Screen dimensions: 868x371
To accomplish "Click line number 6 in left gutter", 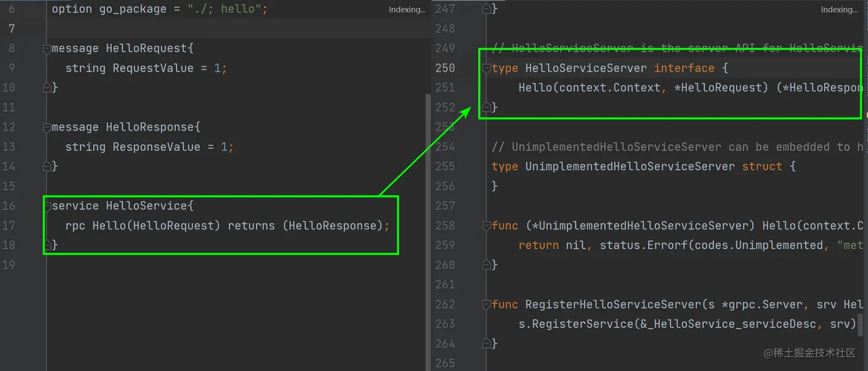I will pyautogui.click(x=12, y=9).
